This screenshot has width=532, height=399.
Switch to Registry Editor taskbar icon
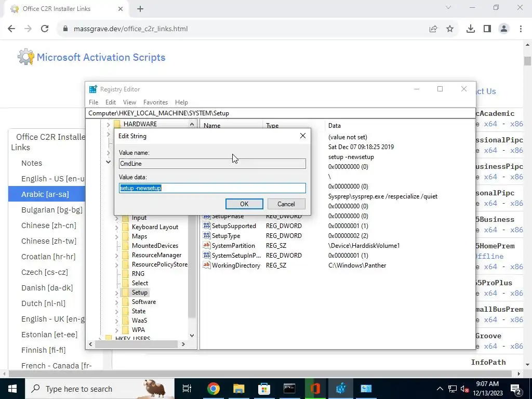pyautogui.click(x=341, y=389)
